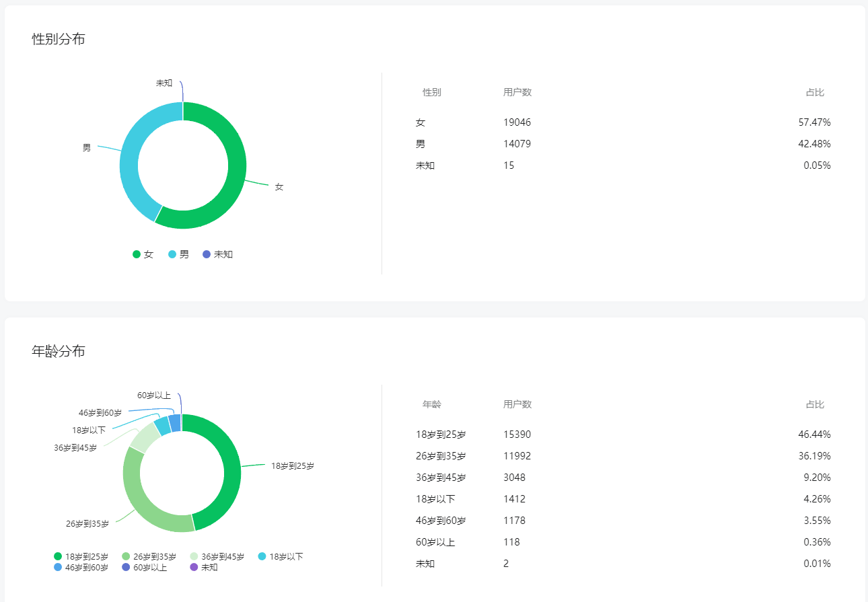Click the 年龄 column header
Screen dimensions: 868x602
tap(431, 404)
